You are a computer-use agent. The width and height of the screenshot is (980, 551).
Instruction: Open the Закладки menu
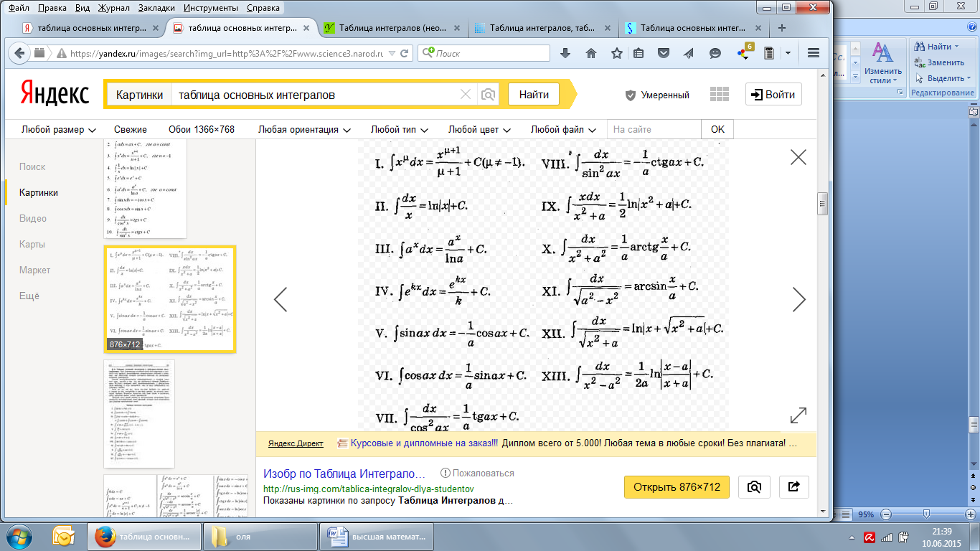click(155, 9)
